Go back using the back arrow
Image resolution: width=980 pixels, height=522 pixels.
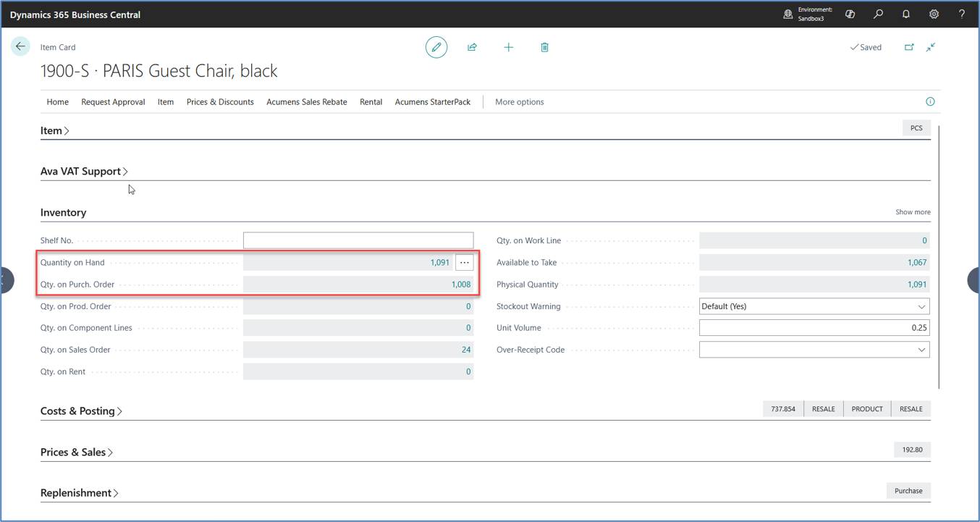(20, 46)
